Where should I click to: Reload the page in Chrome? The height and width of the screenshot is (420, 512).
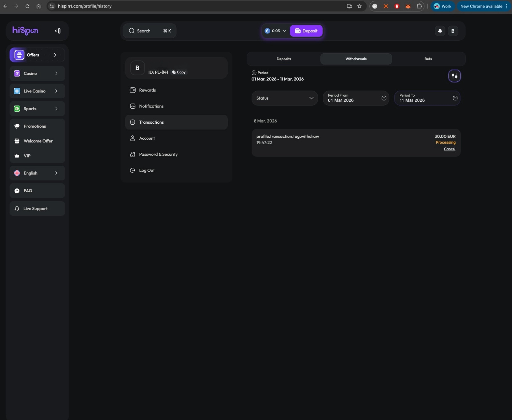click(x=27, y=6)
